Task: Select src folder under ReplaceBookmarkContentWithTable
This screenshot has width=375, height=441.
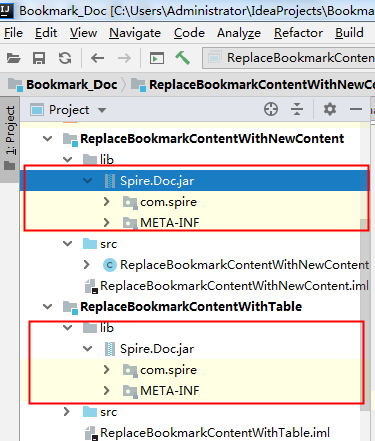Action: click(x=109, y=412)
